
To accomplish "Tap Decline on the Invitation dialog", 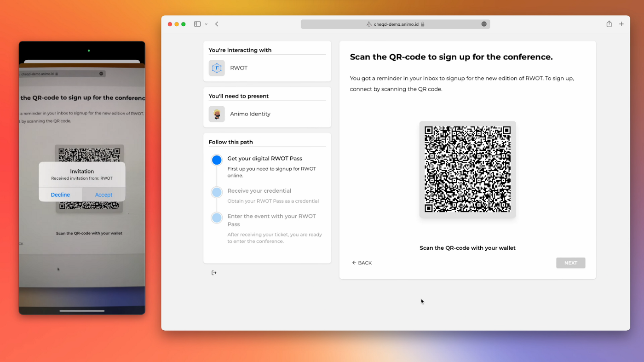I will 60,195.
